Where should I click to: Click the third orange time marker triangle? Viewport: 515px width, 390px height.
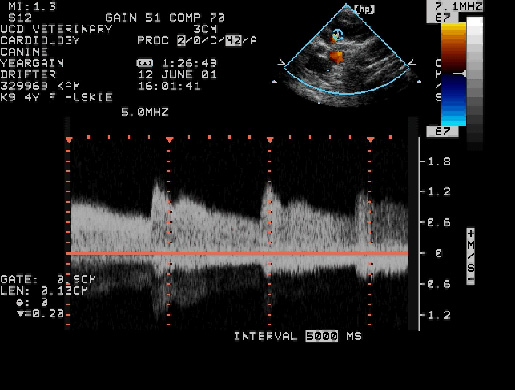270,140
